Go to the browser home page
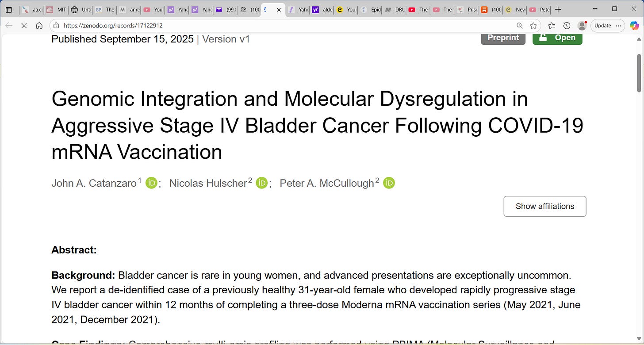The image size is (644, 345). click(x=39, y=26)
